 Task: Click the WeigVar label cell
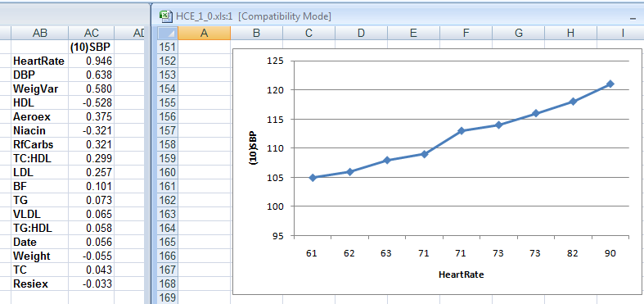[x=40, y=89]
